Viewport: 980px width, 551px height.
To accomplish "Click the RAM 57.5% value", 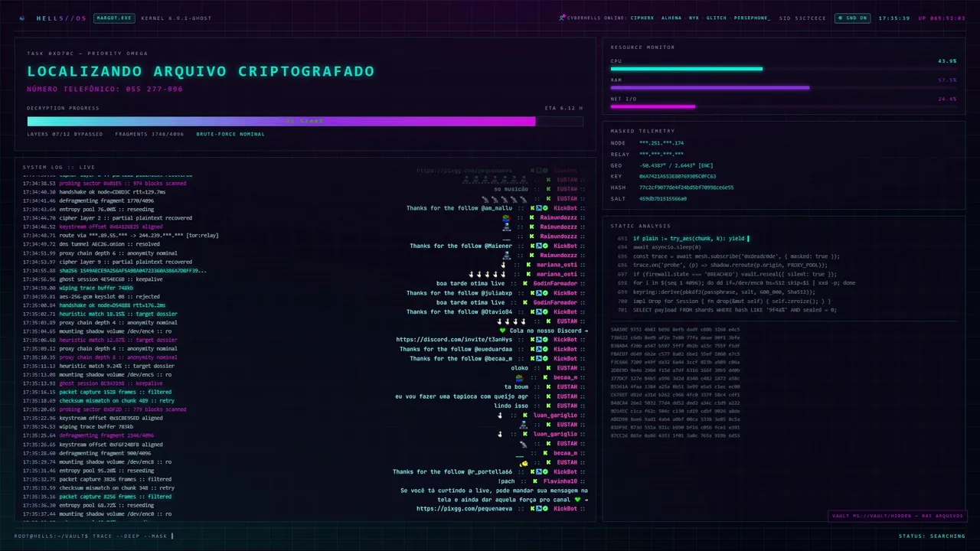I will 947,80.
